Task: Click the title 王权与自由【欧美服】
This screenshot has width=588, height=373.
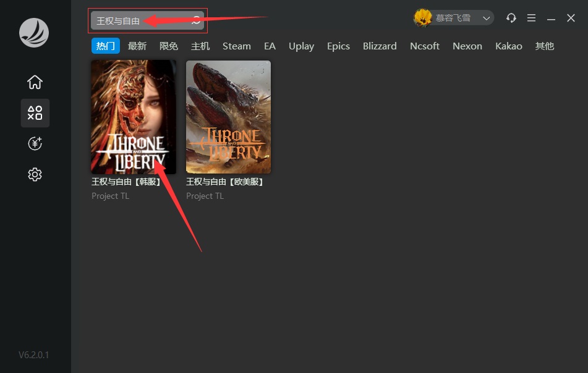Action: [x=225, y=182]
